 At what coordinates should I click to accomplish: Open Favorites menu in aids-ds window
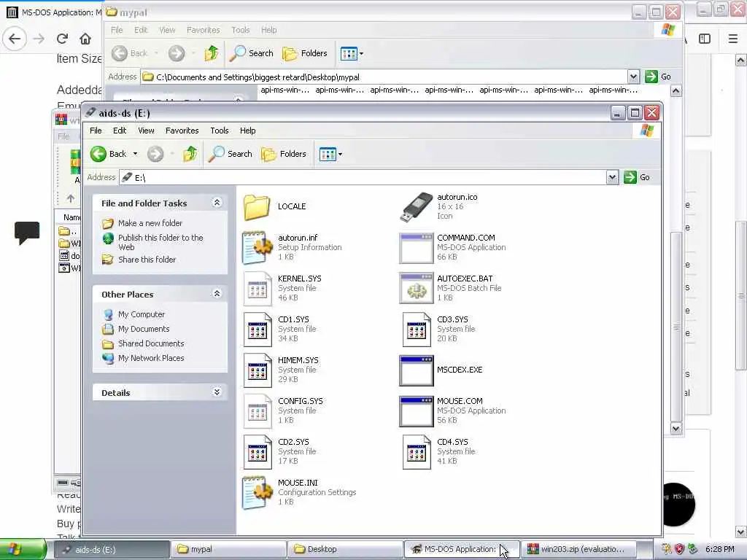click(x=182, y=131)
